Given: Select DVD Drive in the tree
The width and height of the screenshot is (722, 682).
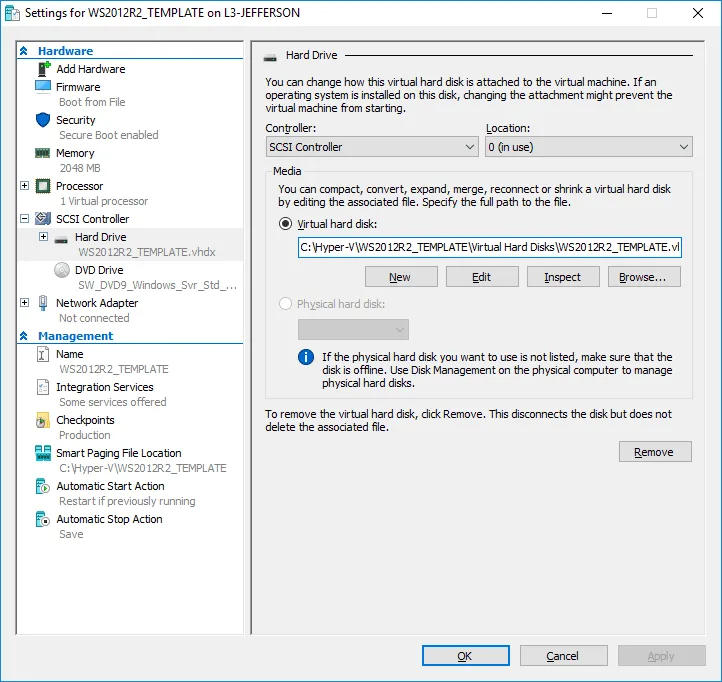Looking at the screenshot, I should pyautogui.click(x=99, y=270).
